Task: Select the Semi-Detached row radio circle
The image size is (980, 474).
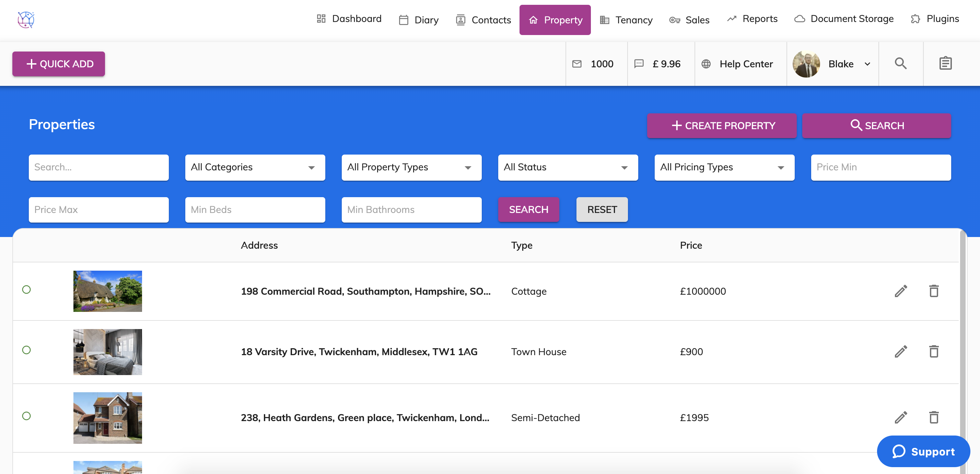Action: 26,416
